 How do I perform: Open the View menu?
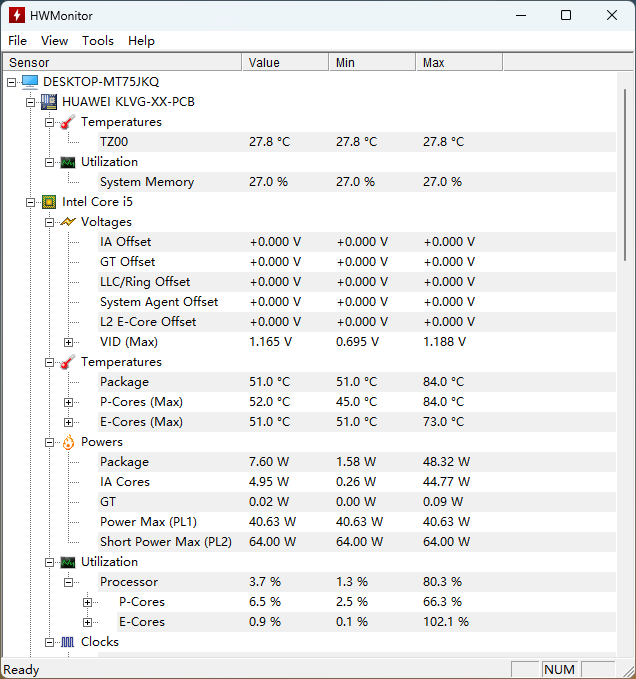click(54, 41)
